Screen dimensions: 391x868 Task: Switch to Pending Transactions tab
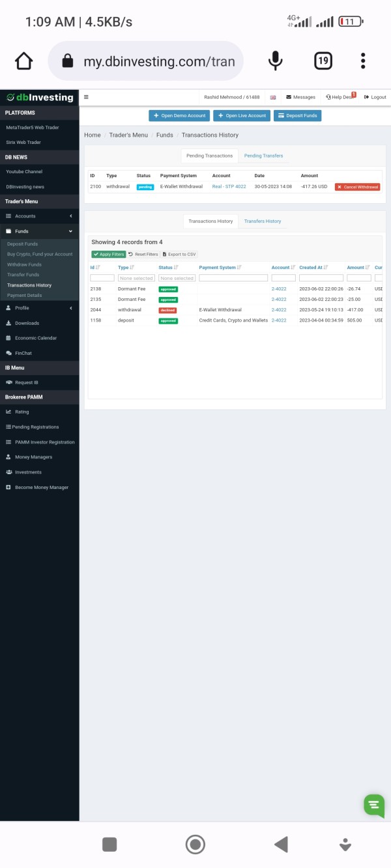pyautogui.click(x=209, y=156)
